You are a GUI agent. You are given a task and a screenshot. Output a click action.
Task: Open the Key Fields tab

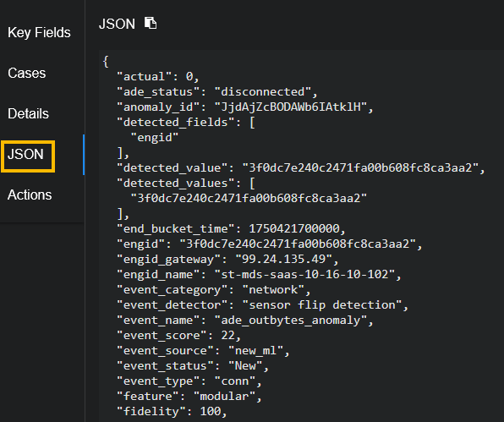[39, 32]
